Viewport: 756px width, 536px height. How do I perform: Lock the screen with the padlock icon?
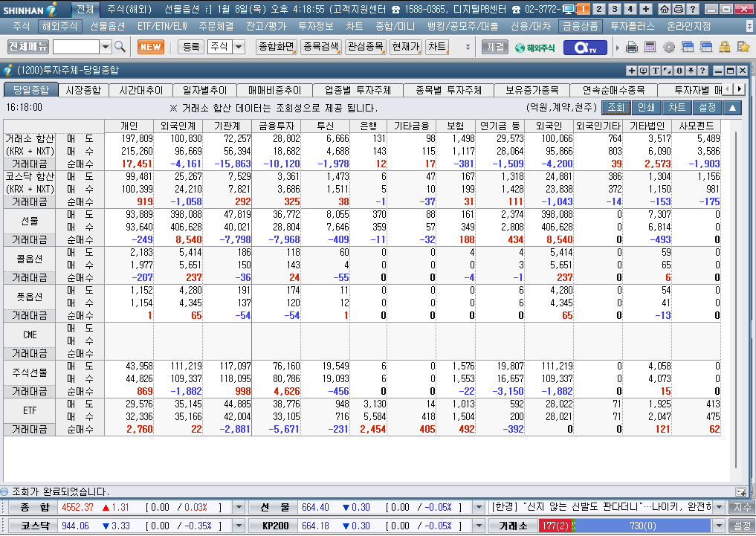click(x=725, y=48)
